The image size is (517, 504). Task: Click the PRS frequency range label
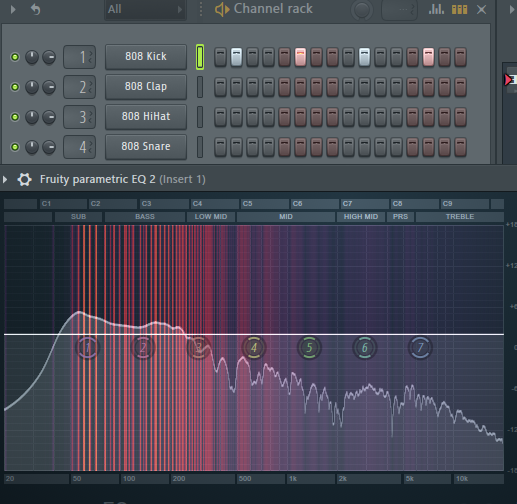point(400,217)
